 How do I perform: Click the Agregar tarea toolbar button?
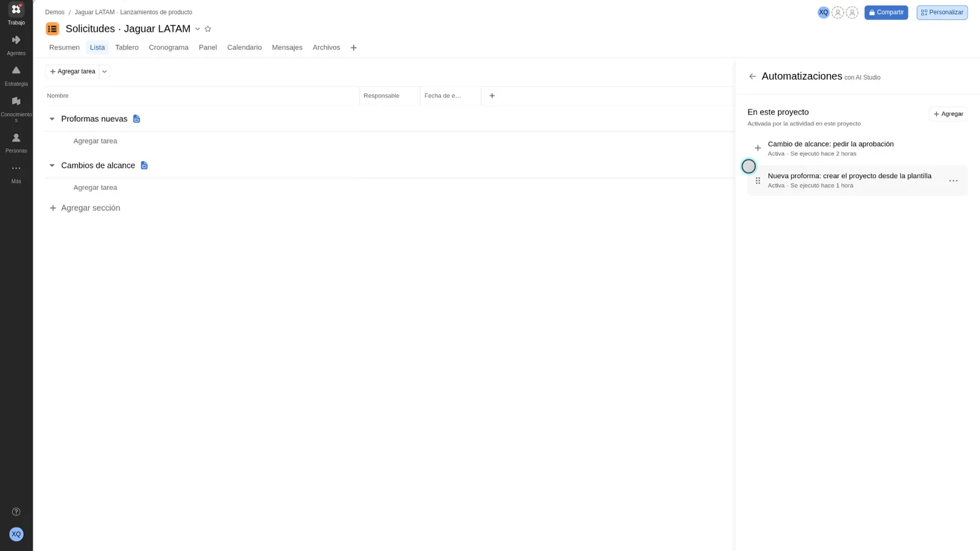72,72
